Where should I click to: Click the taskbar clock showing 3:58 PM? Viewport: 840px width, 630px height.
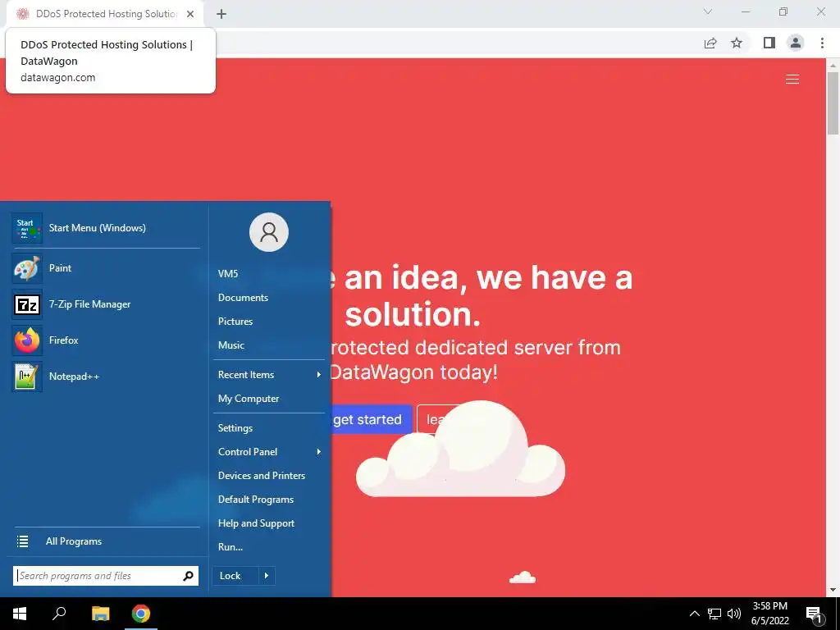point(769,614)
